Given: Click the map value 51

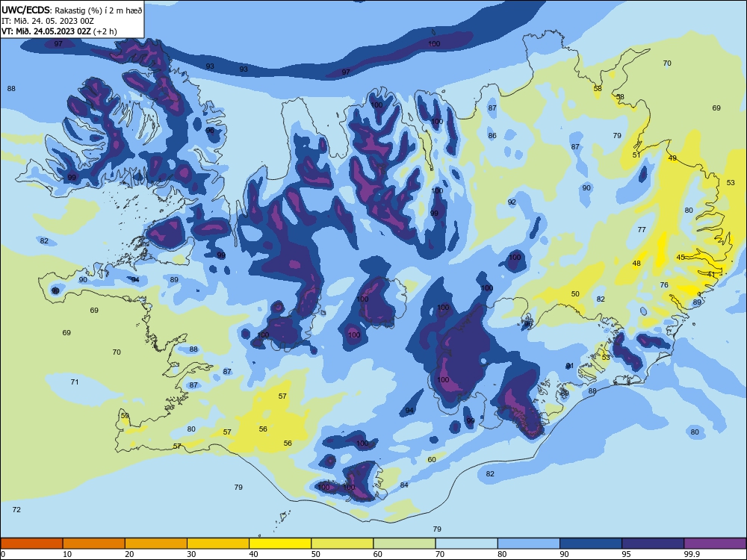Looking at the screenshot, I should [x=636, y=155].
